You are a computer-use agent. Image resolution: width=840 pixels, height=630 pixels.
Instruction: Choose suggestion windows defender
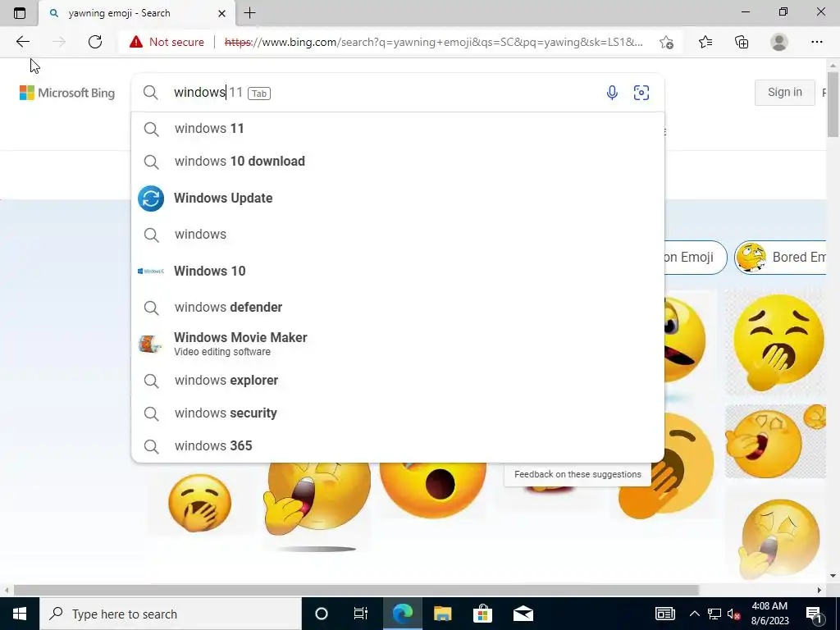[398, 308]
